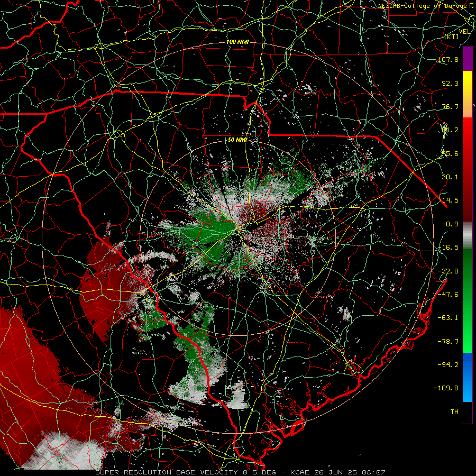Select the -0.9 scale value
The height and width of the screenshot is (476, 476).
point(450,224)
